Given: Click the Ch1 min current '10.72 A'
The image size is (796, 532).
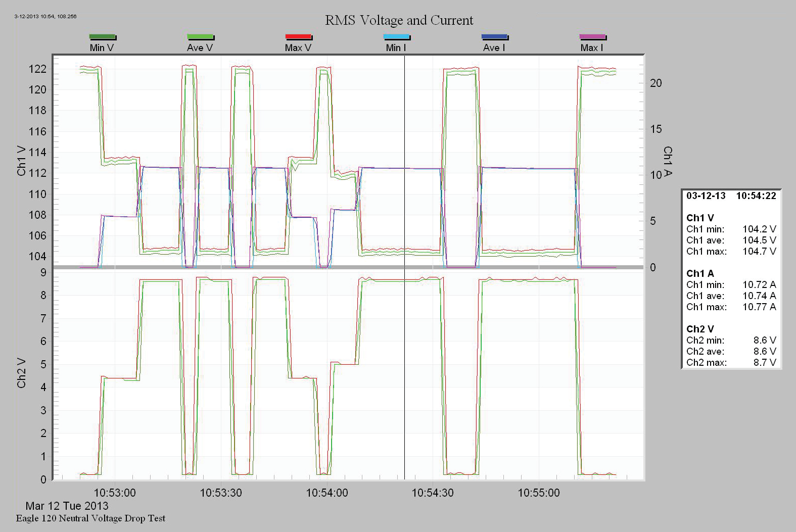Looking at the screenshot, I should pos(759,285).
